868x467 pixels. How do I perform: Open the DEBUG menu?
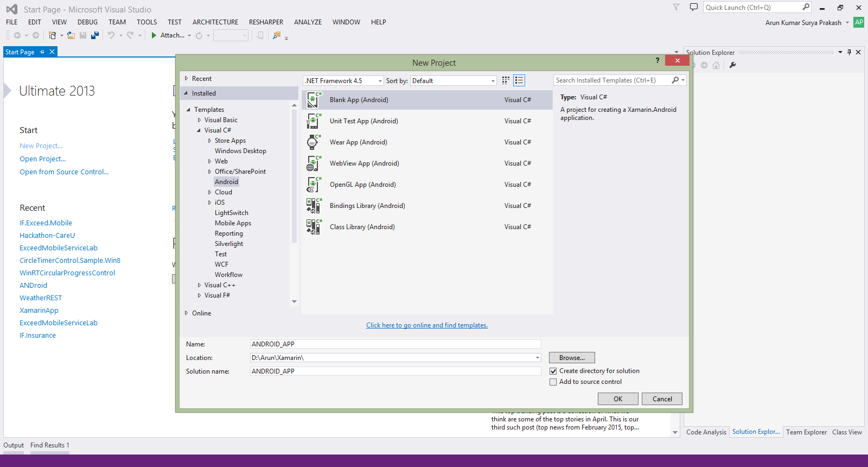(88, 22)
